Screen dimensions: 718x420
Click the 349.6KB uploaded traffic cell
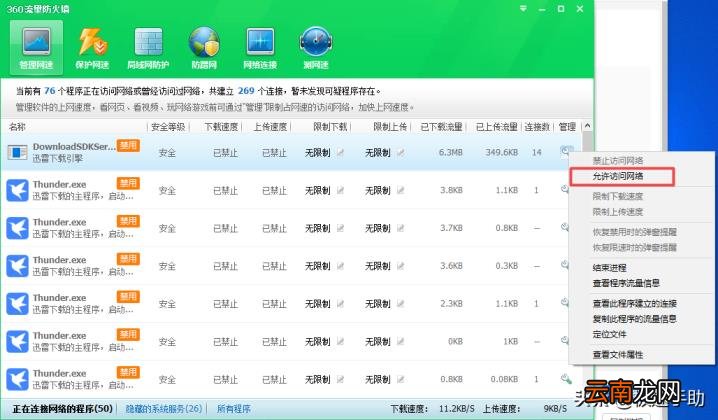[502, 153]
